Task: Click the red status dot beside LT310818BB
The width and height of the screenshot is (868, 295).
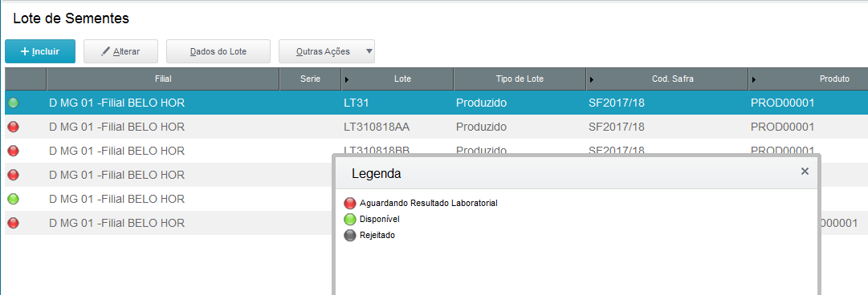Action: pyautogui.click(x=14, y=151)
